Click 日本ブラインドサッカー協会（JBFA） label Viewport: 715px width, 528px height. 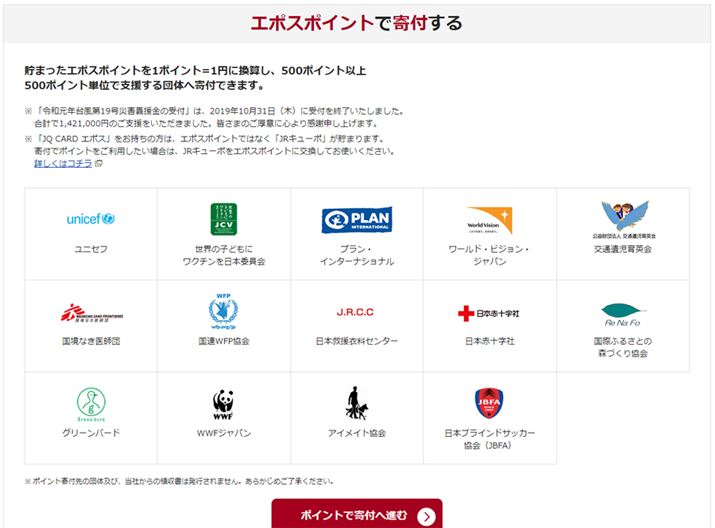489,439
